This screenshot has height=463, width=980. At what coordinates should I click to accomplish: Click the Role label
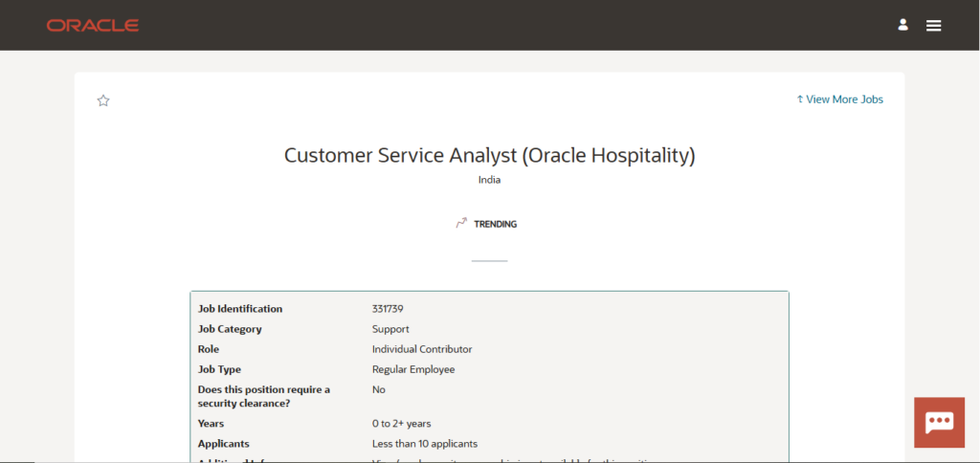click(x=209, y=349)
